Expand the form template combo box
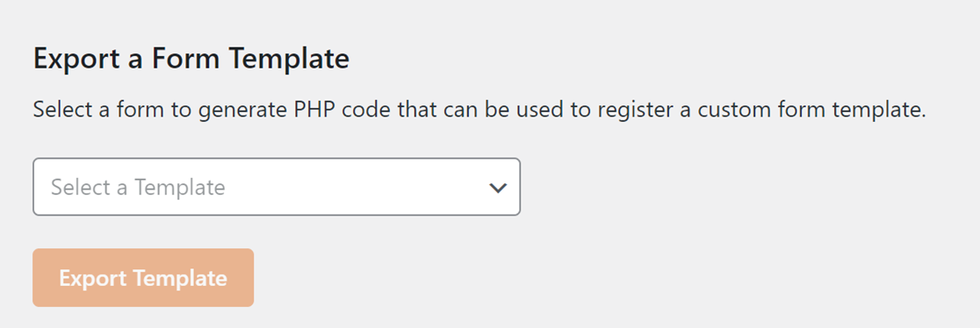Image resolution: width=980 pixels, height=328 pixels. pyautogui.click(x=277, y=187)
